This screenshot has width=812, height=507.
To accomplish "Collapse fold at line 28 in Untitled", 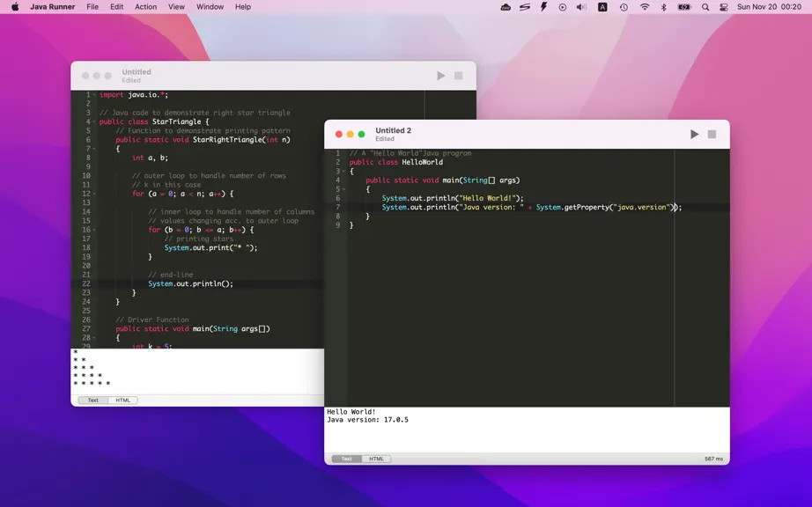I will (93, 338).
